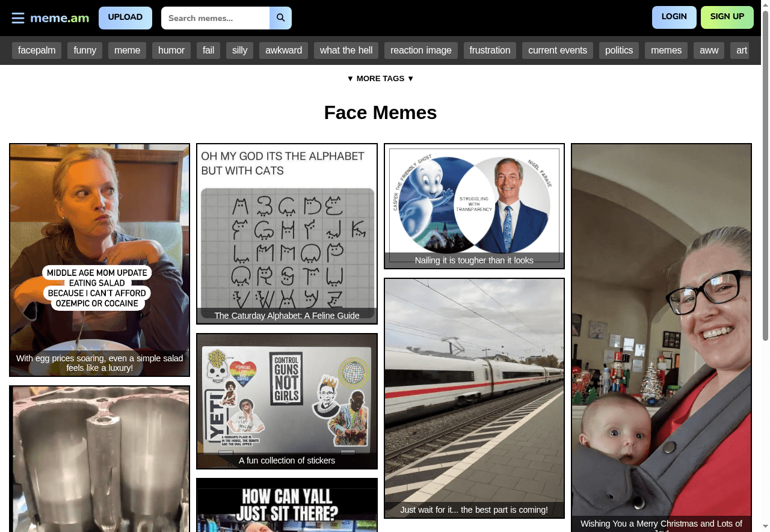This screenshot has width=770, height=532.
Task: Click the search magnifying glass icon
Action: 280,18
